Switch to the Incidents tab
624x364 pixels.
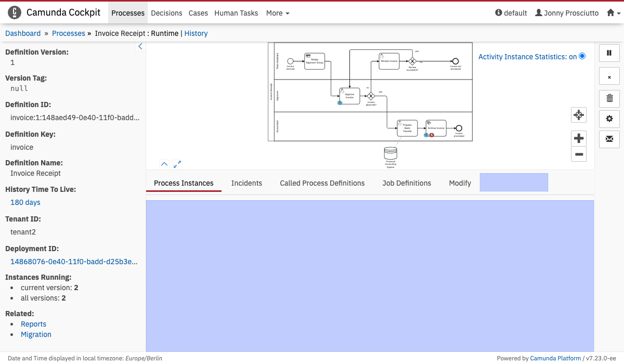click(x=246, y=183)
